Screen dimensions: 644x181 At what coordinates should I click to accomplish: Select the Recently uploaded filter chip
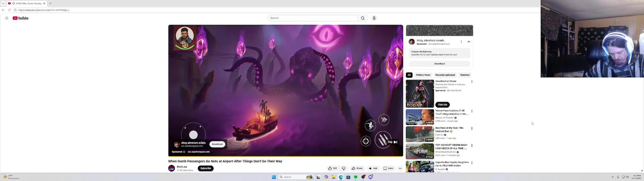pos(445,75)
